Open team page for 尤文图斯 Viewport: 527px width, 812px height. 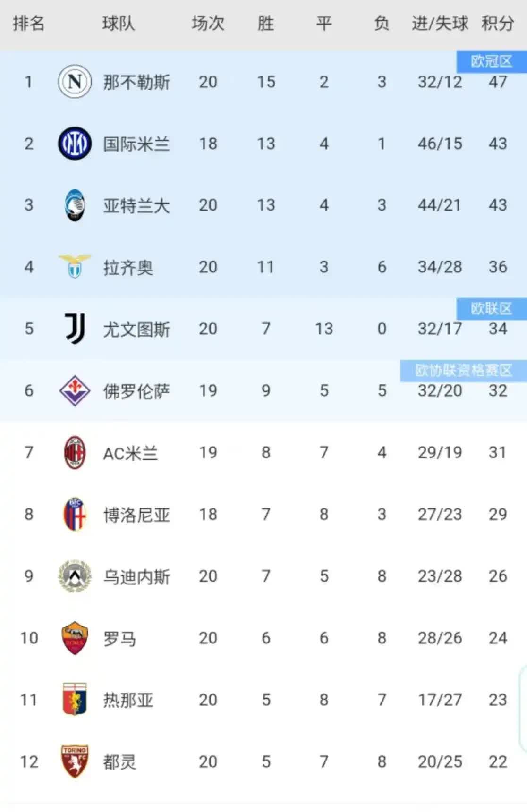(x=136, y=330)
